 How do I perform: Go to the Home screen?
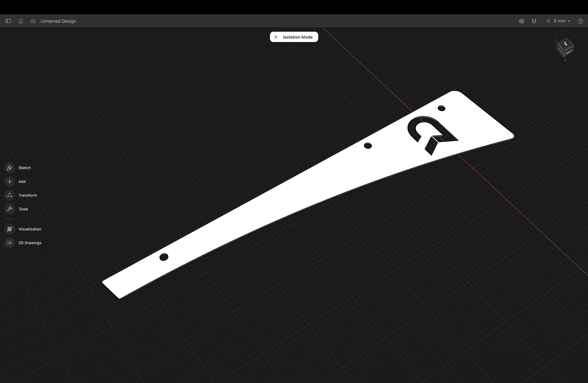(21, 21)
